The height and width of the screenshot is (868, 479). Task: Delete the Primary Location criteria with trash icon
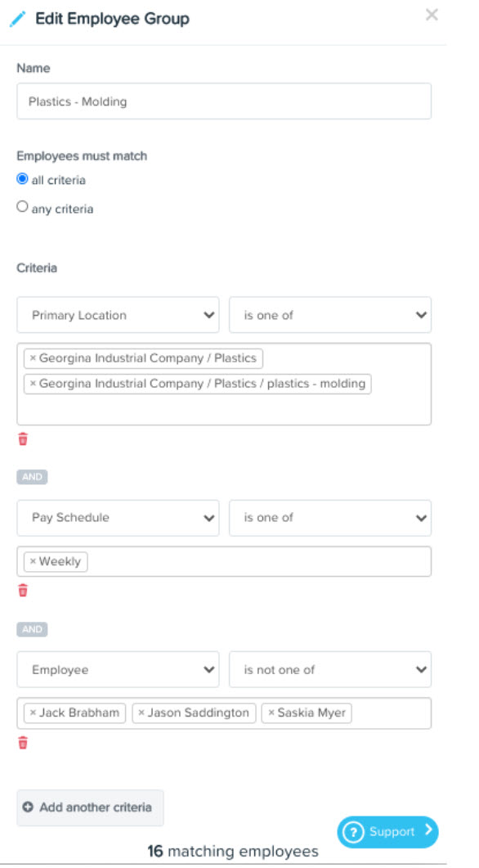pyautogui.click(x=23, y=439)
